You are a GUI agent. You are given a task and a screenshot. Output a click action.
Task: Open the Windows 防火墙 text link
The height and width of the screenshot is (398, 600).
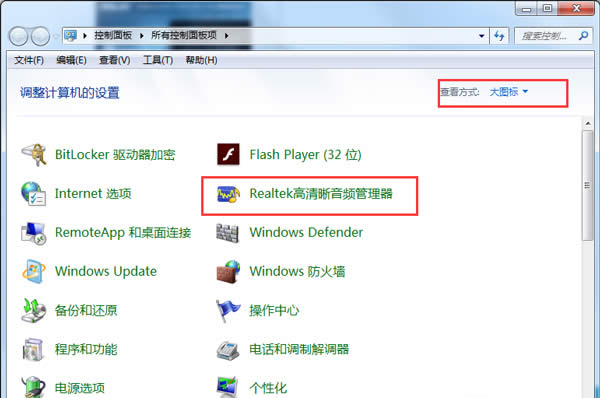(x=297, y=271)
